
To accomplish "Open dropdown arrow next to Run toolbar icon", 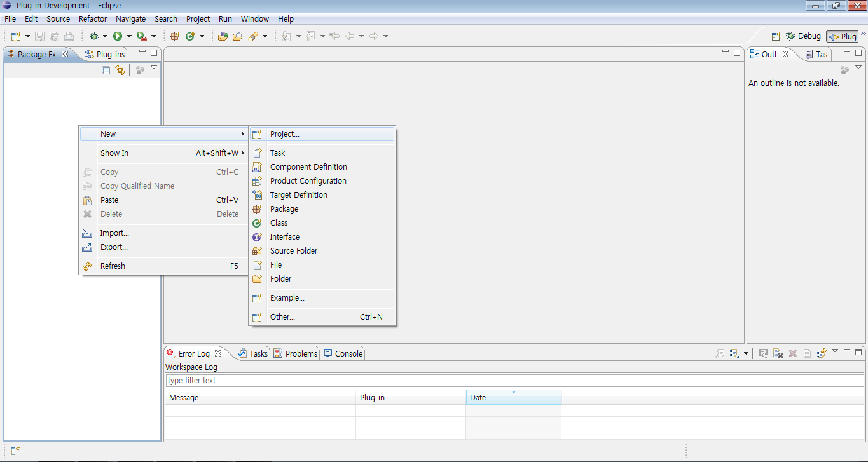I will point(129,36).
